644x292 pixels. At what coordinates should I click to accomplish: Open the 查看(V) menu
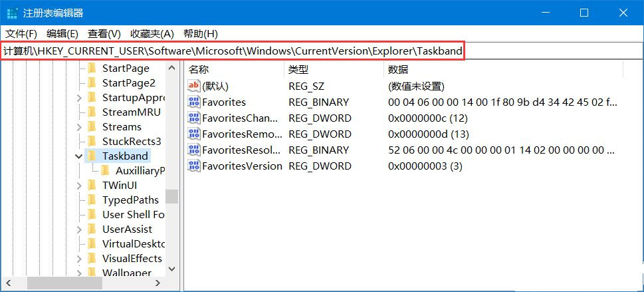pos(104,33)
